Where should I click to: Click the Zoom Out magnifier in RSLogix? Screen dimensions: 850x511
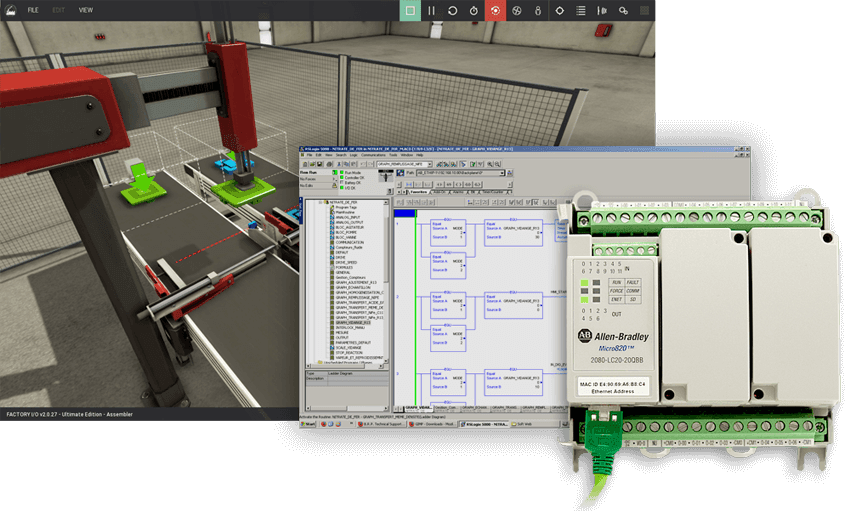click(x=498, y=164)
